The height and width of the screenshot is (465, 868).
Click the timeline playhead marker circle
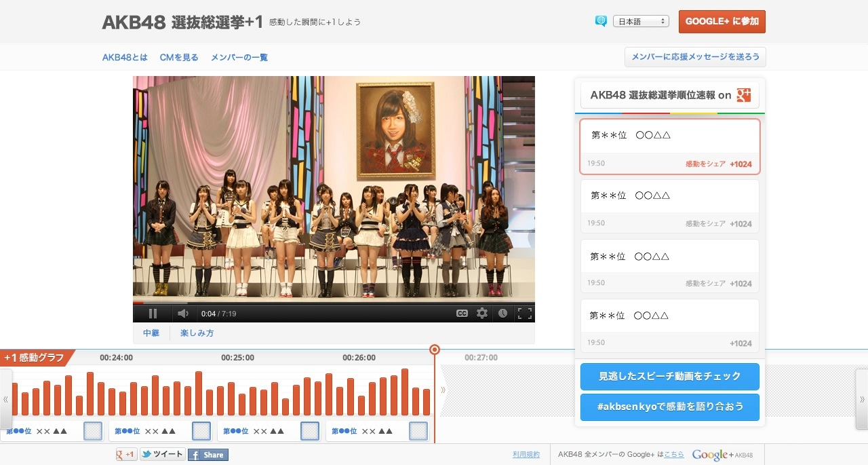click(x=435, y=350)
